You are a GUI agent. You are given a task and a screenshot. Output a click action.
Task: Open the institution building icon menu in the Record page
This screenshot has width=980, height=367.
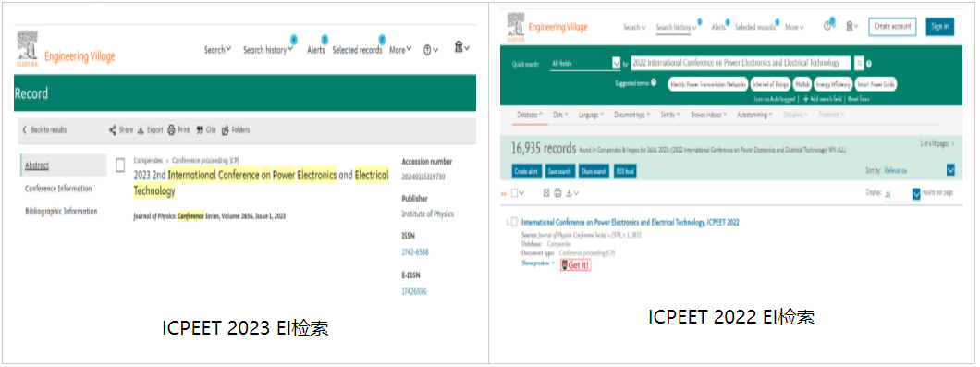tap(462, 47)
